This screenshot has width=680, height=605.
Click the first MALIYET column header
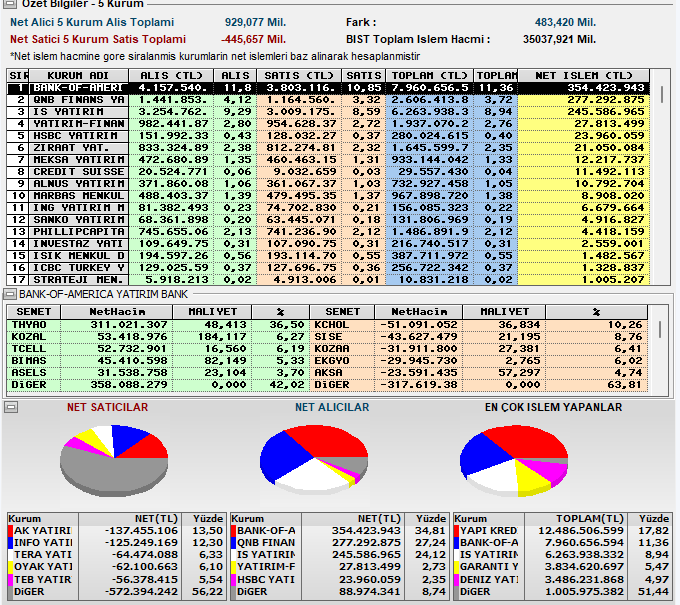[x=212, y=312]
